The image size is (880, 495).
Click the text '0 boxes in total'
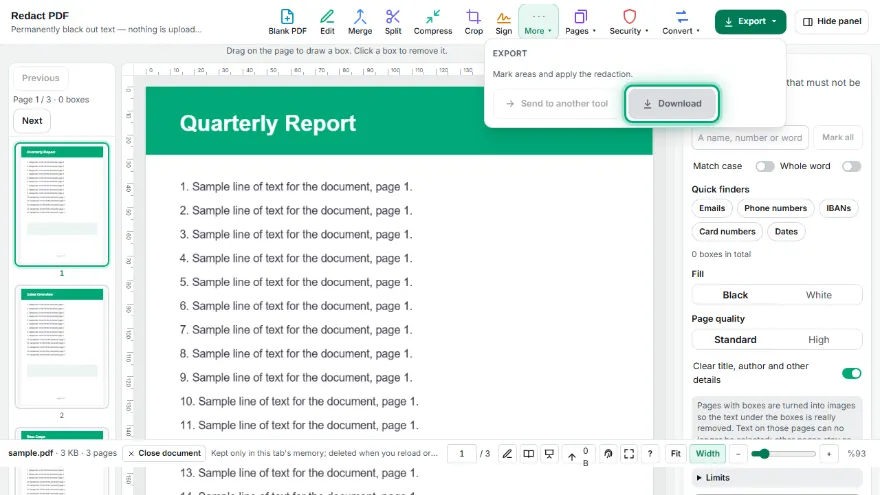(x=721, y=254)
